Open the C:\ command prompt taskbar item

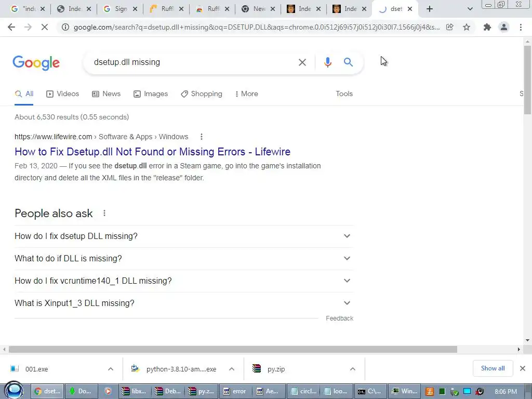pos(370,392)
